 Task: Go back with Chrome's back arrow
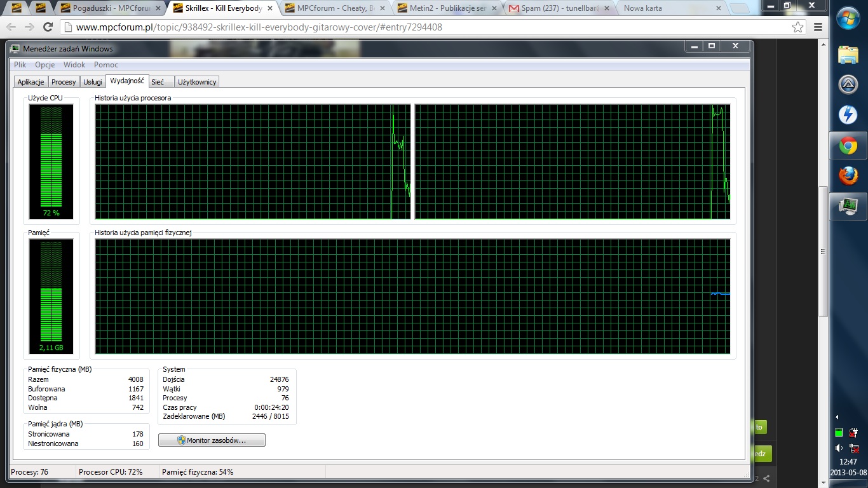(11, 27)
